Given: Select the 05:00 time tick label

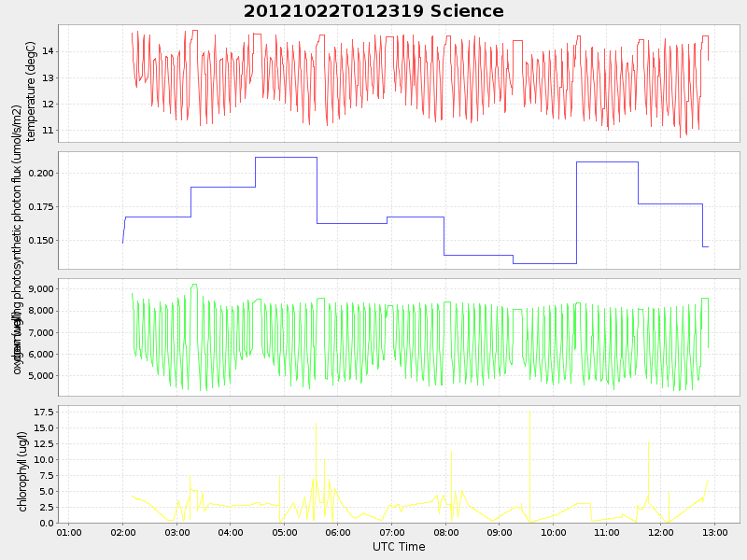Looking at the screenshot, I should tap(285, 532).
